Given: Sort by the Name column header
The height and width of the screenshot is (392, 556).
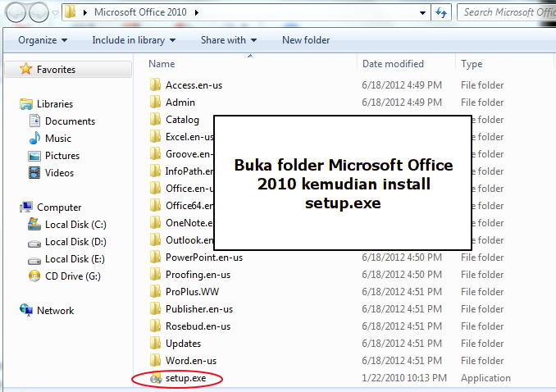Looking at the screenshot, I should tap(162, 64).
